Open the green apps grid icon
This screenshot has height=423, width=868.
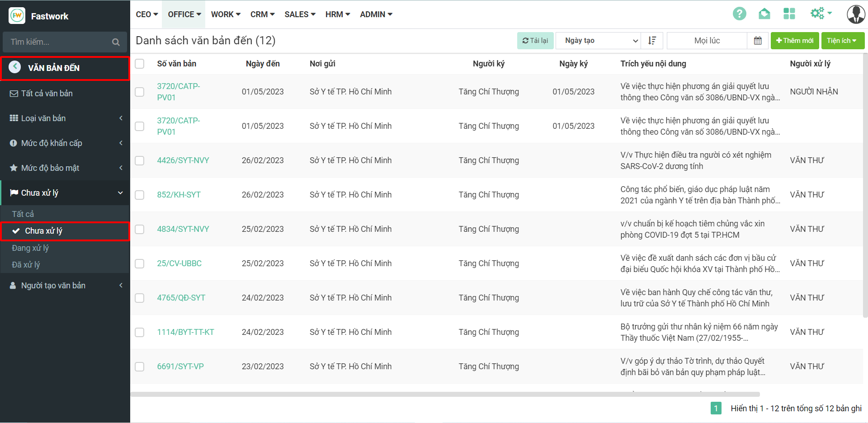coord(789,14)
